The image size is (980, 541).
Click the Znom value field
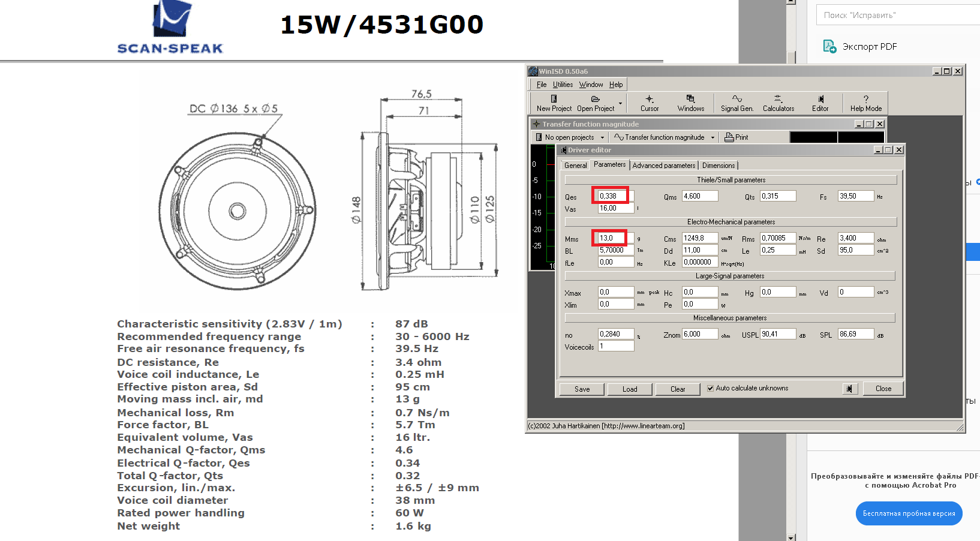point(700,334)
